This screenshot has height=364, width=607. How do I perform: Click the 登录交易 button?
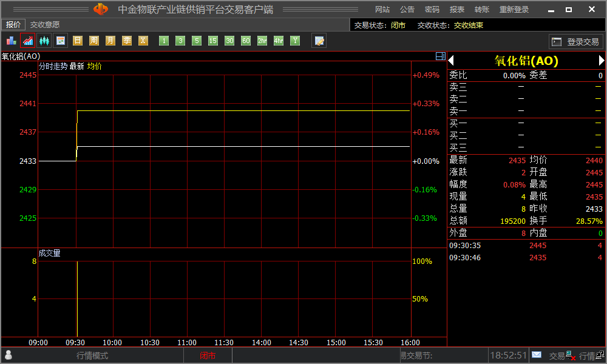pyautogui.click(x=575, y=41)
